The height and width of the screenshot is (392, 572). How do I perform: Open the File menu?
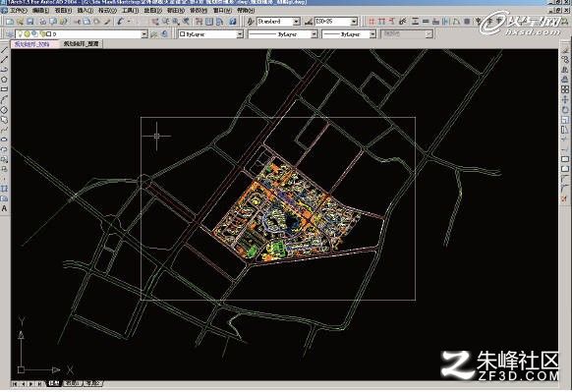[19, 11]
